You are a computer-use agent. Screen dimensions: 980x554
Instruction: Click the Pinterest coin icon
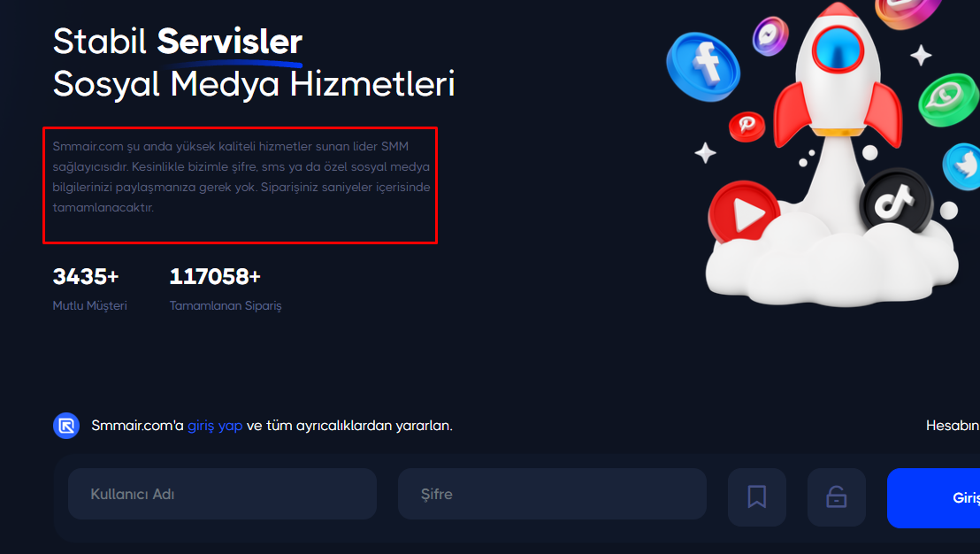746,127
